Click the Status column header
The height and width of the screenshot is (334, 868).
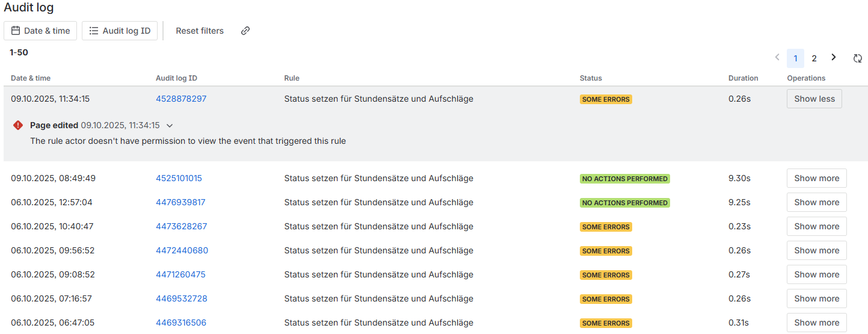click(x=591, y=78)
